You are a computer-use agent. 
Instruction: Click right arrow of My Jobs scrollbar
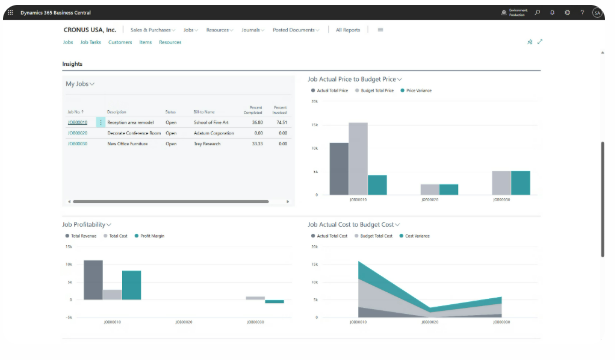[287, 202]
